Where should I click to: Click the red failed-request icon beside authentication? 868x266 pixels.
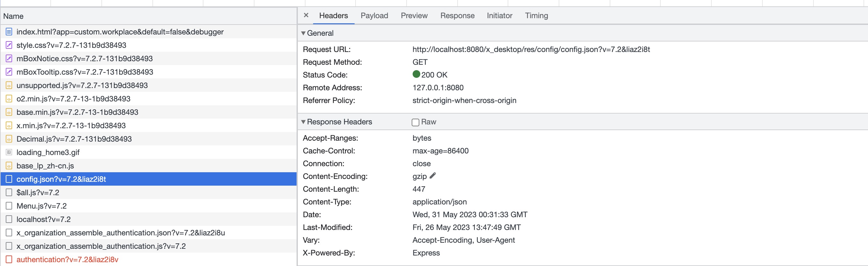[9, 260]
